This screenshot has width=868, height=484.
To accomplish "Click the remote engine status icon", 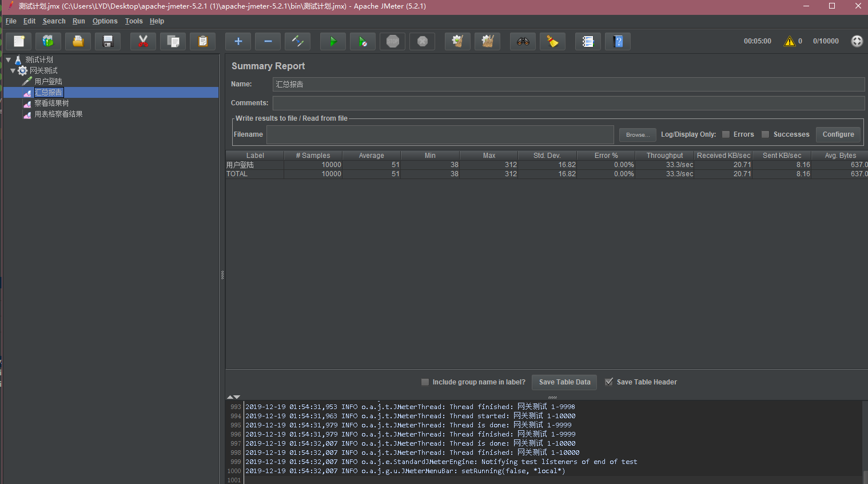I will (x=857, y=41).
